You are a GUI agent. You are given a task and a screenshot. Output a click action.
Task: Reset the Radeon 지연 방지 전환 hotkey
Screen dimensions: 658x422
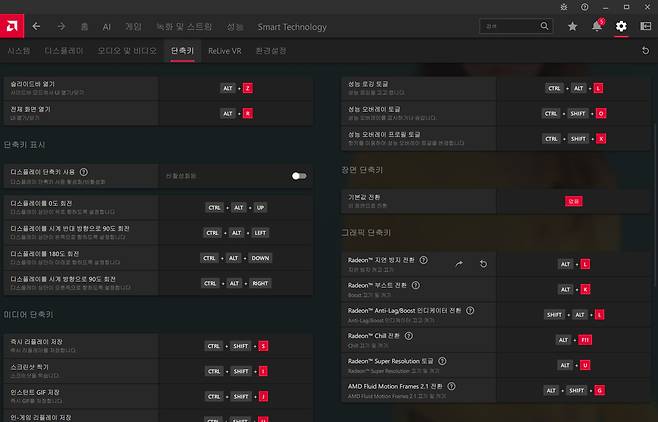coord(483,264)
